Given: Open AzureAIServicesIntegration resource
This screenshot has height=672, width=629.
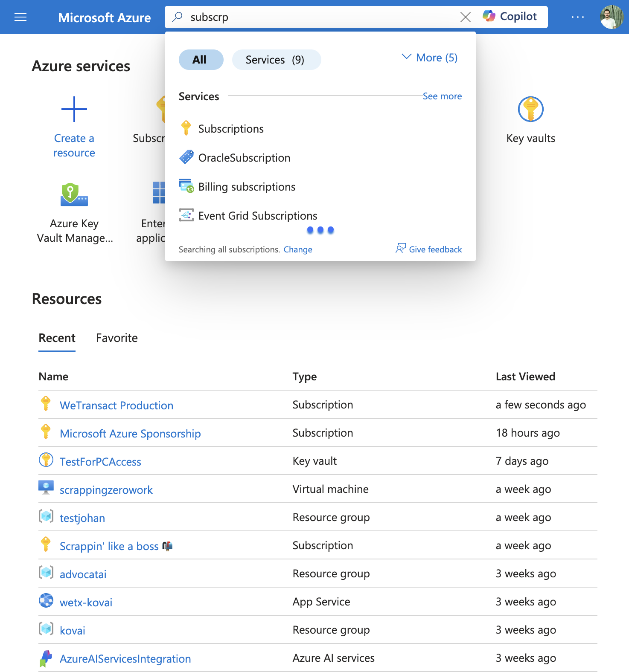Looking at the screenshot, I should point(125,659).
